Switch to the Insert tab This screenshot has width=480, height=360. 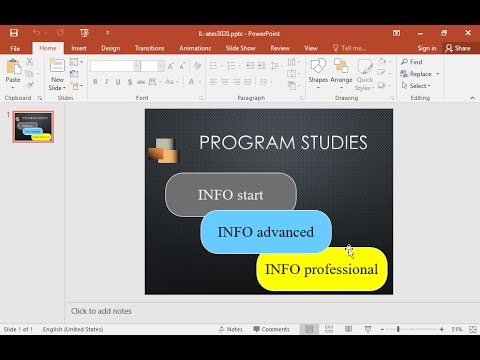click(79, 48)
